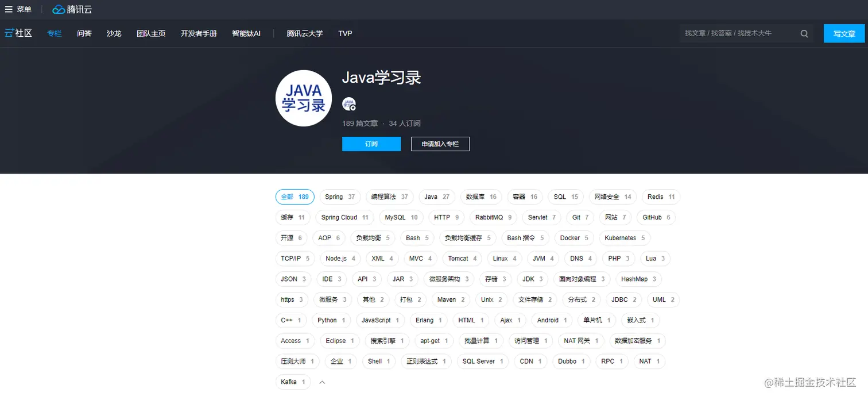Filter by 搜索引擎 tag
This screenshot has width=868, height=400.
coord(387,341)
